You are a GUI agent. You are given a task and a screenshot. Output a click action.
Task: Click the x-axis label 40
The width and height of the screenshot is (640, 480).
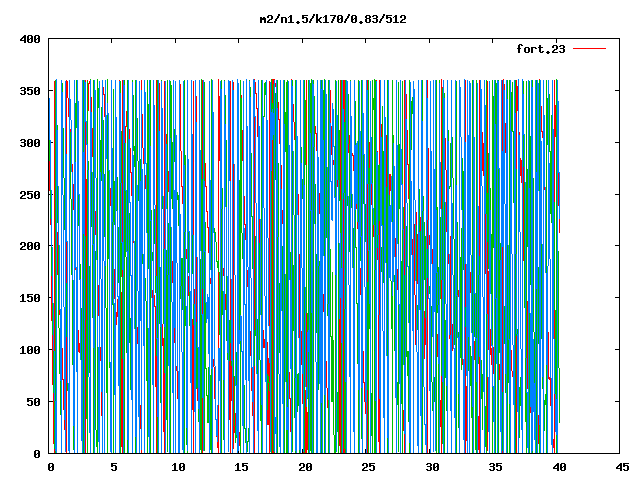tap(559, 467)
